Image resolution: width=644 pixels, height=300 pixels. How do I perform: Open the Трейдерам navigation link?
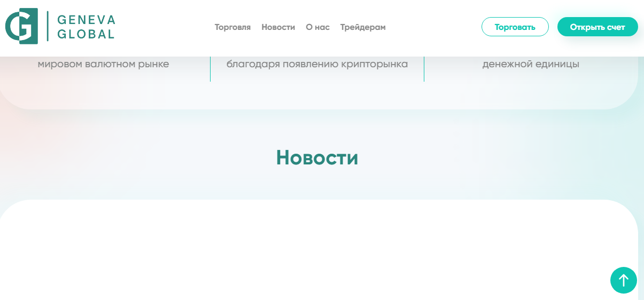point(363,27)
